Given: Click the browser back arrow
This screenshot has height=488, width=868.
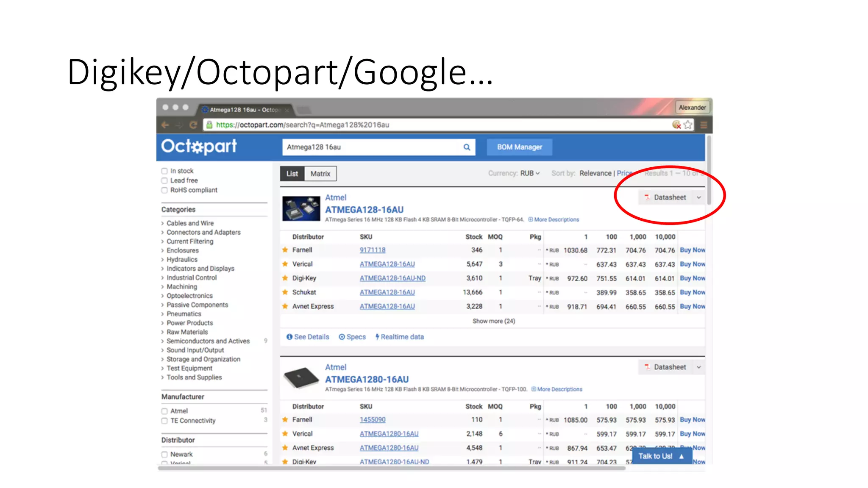Looking at the screenshot, I should [165, 125].
